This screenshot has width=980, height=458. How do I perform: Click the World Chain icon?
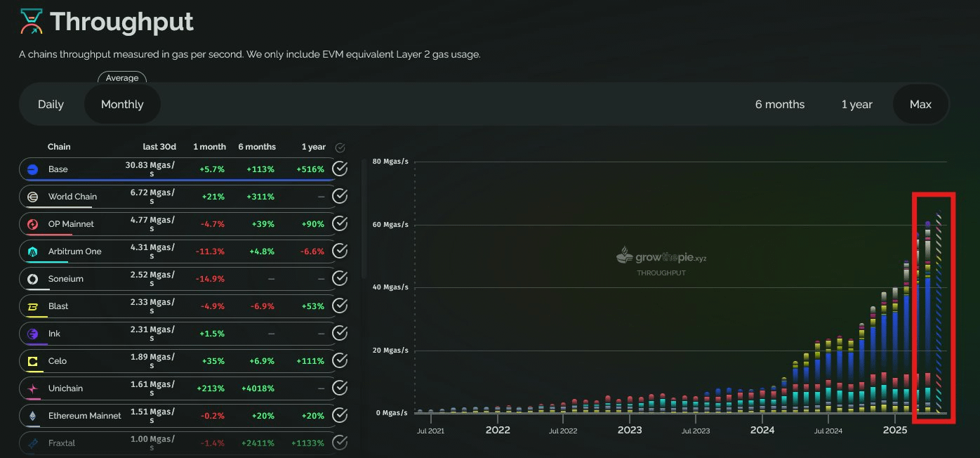[32, 197]
